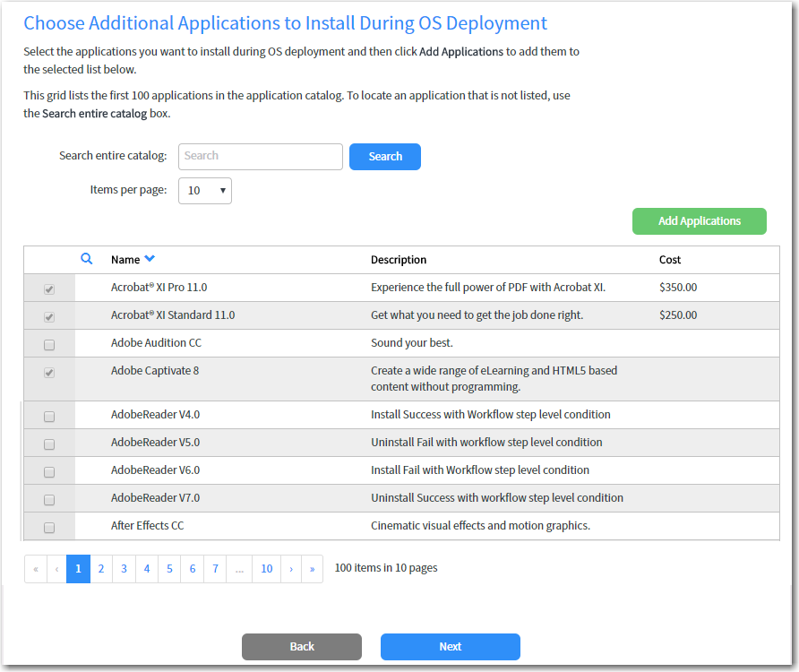Switch to page 2 of results
799x672 pixels.
(x=101, y=569)
